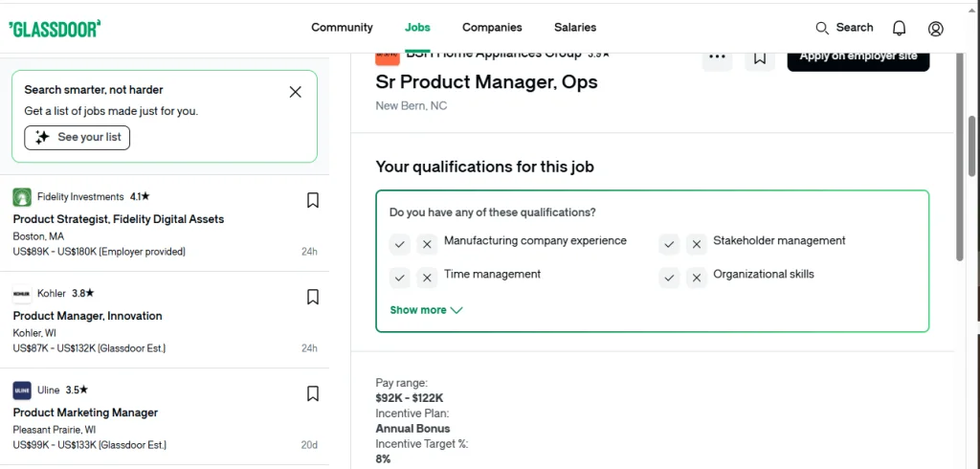Expand Show more qualifications
This screenshot has width=980, height=469.
(x=426, y=310)
